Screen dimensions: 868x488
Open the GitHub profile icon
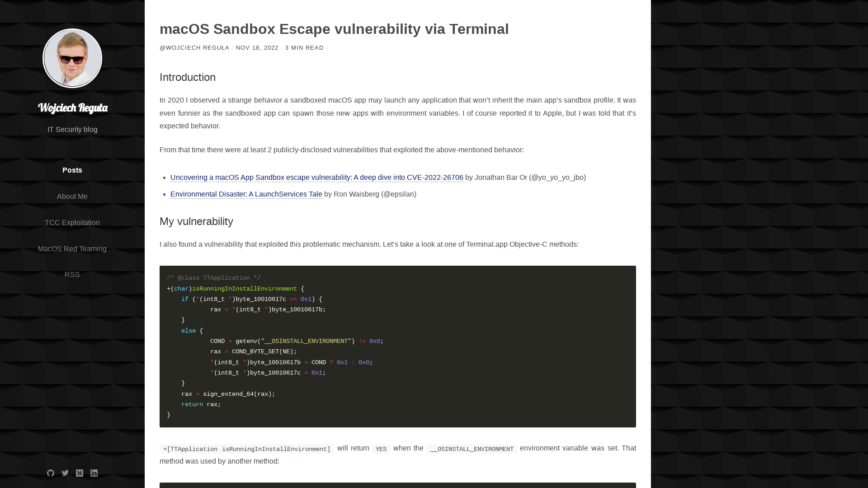click(x=51, y=473)
